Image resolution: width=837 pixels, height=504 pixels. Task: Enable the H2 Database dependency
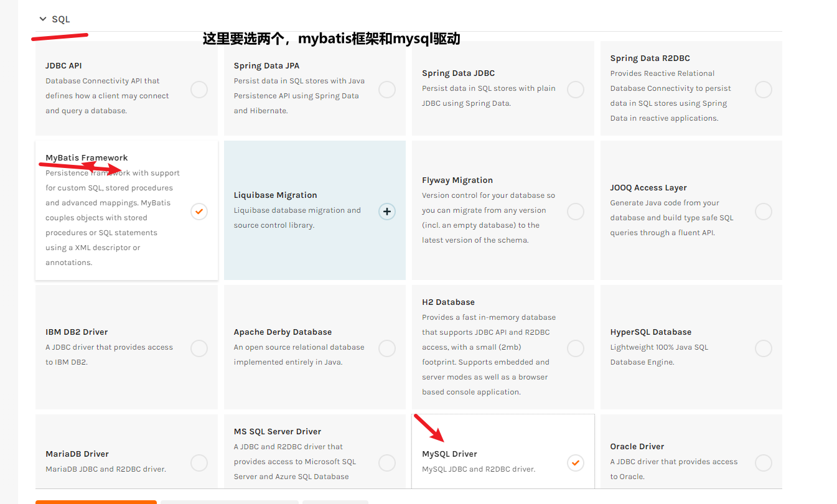click(575, 348)
